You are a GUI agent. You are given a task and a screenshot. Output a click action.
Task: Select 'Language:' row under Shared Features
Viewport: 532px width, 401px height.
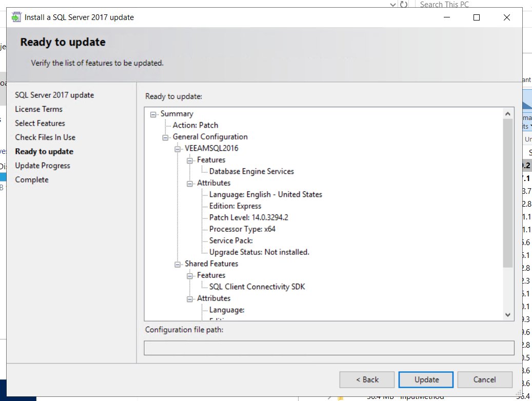click(227, 310)
